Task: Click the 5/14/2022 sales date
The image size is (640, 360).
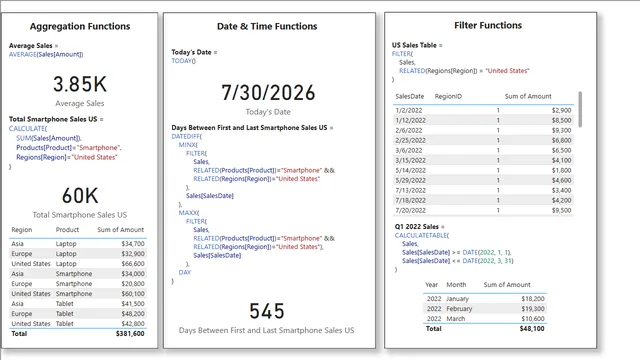Action: click(410, 170)
